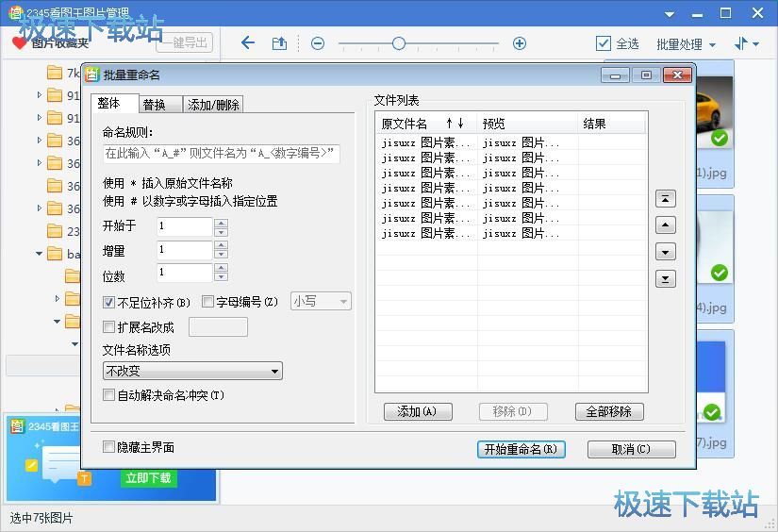The height and width of the screenshot is (532, 778).
Task: Check 隐藏主界面 option
Action: (108, 447)
